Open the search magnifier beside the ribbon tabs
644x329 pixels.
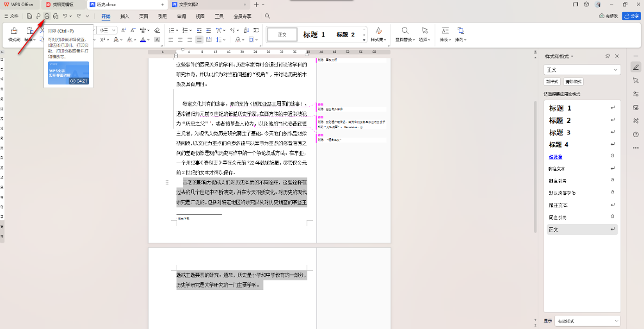pyautogui.click(x=267, y=15)
